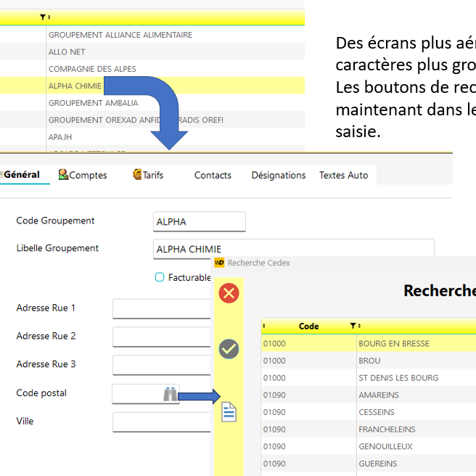Image resolution: width=476 pixels, height=476 pixels.
Task: Open the Tarifs tab with coin icon
Action: [x=148, y=175]
